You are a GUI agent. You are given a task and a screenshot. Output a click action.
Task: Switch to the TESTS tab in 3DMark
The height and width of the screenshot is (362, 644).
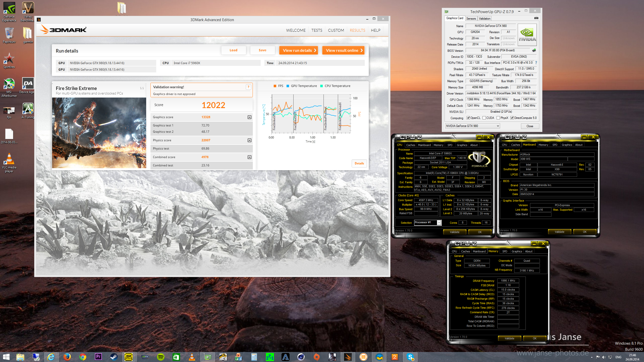(x=317, y=30)
